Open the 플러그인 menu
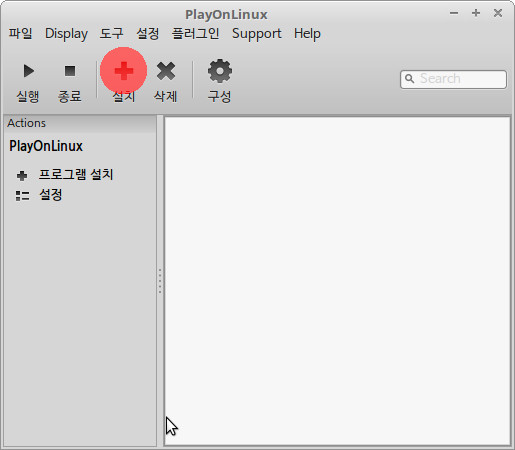The width and height of the screenshot is (515, 450). tap(195, 34)
